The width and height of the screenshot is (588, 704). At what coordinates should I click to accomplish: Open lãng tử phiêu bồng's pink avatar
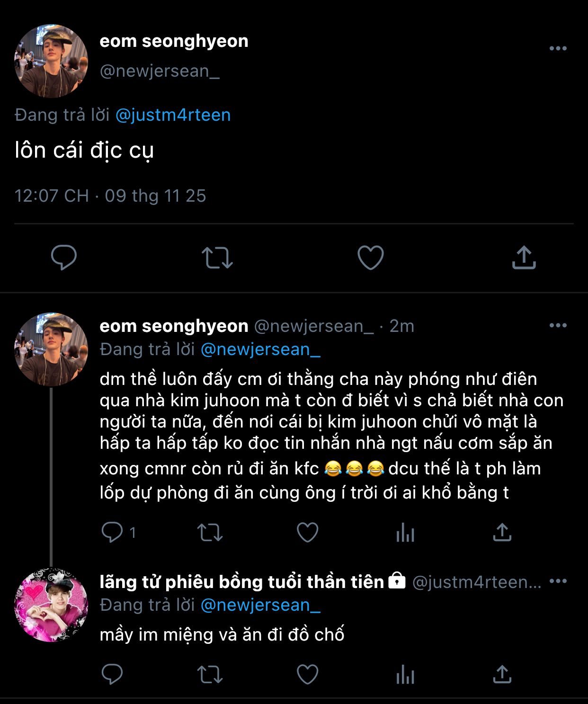[x=51, y=605]
